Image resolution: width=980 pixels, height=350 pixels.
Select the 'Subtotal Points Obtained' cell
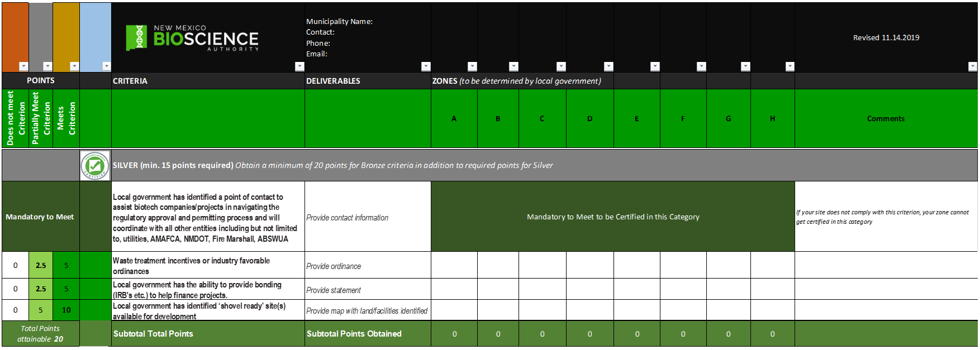point(368,334)
